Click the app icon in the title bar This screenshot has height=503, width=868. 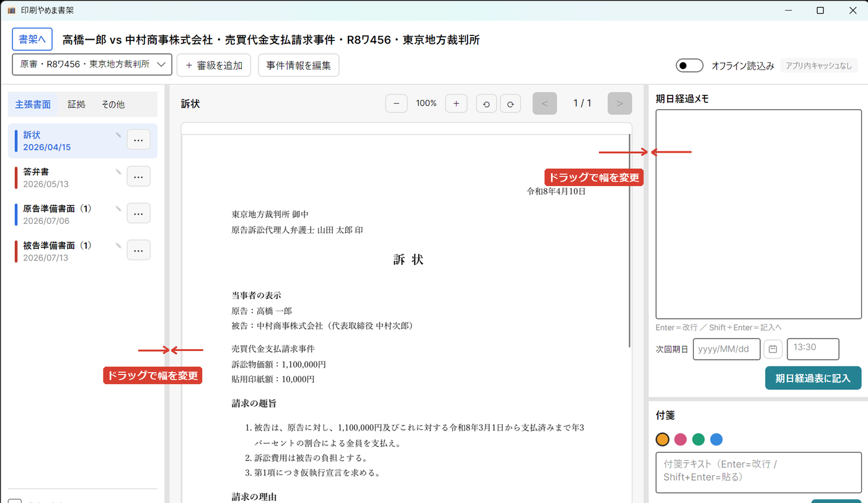(x=11, y=11)
